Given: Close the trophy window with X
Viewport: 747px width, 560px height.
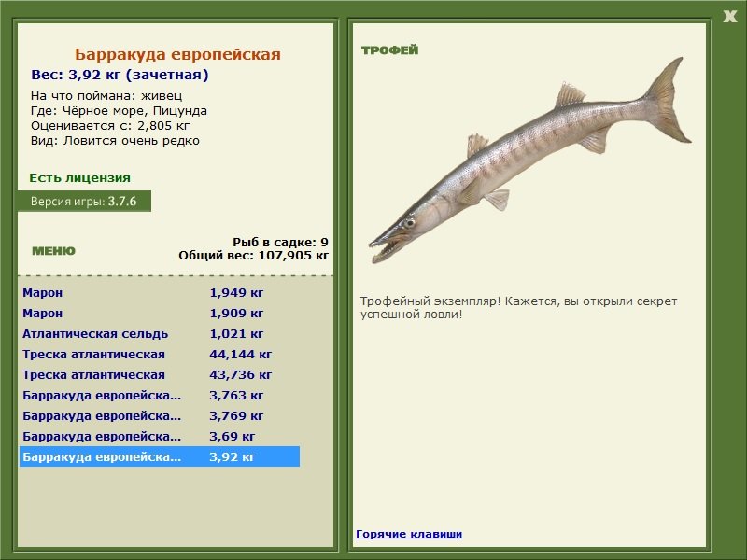Looking at the screenshot, I should click(729, 17).
